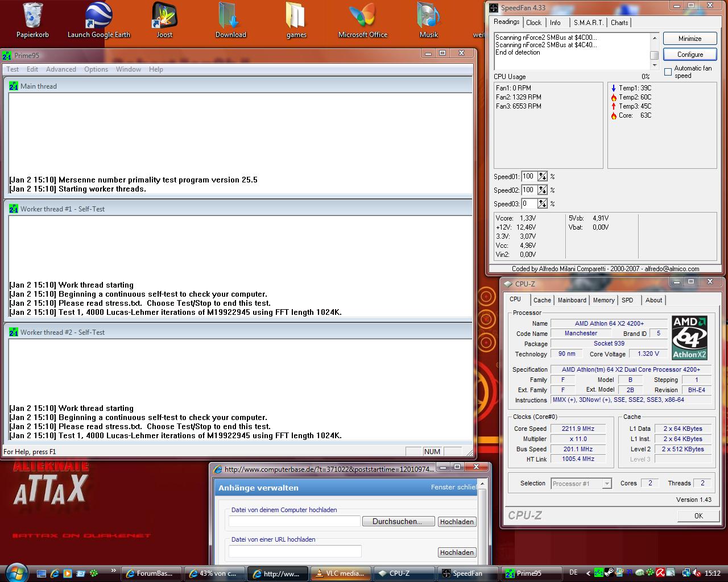The height and width of the screenshot is (582, 728).
Task: Open the Processor #1 selection dropdown in CPU-Z
Action: click(607, 484)
